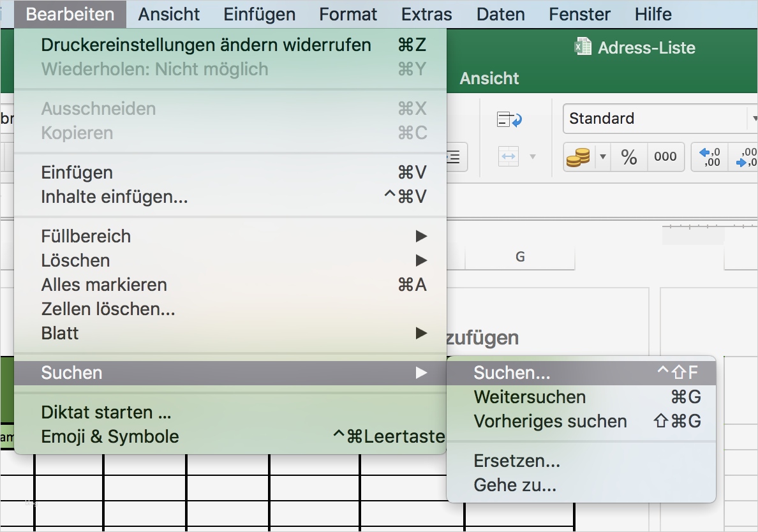This screenshot has height=532, width=758.
Task: Click column header G
Action: 520,256
